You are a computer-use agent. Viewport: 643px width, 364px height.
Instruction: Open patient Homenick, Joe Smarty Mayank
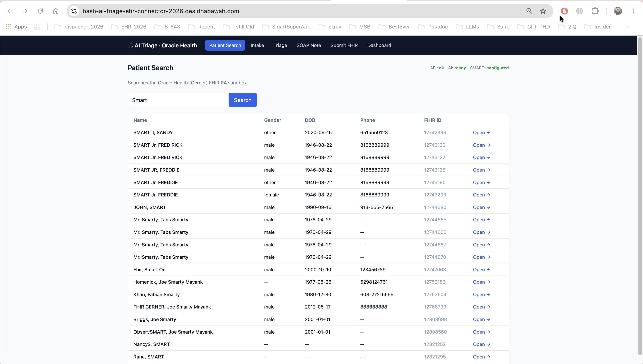(x=481, y=282)
